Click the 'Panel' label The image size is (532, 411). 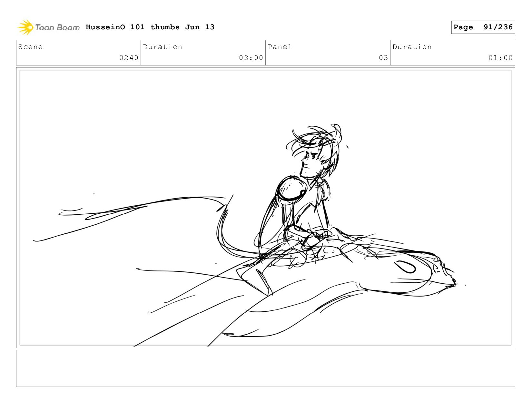tap(280, 47)
